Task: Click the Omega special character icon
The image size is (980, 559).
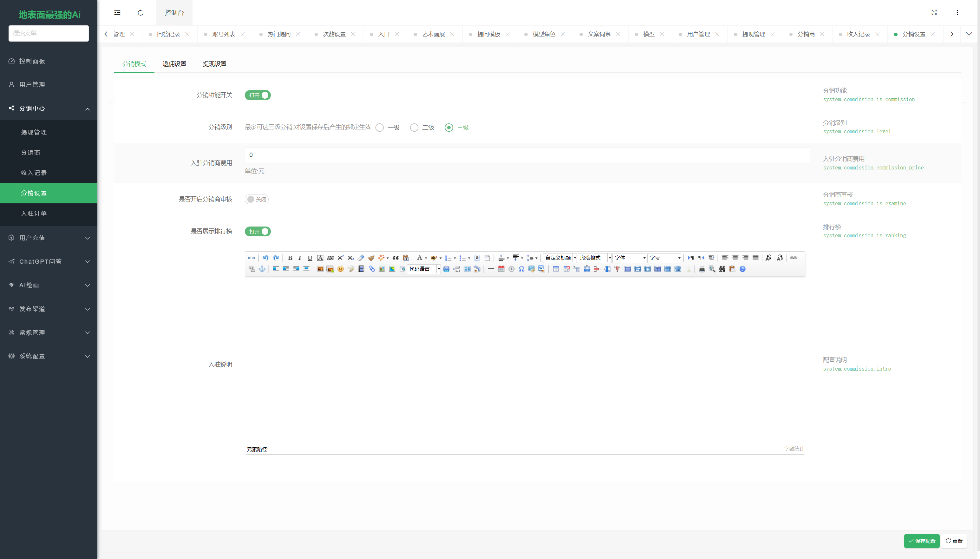Action: pos(521,269)
